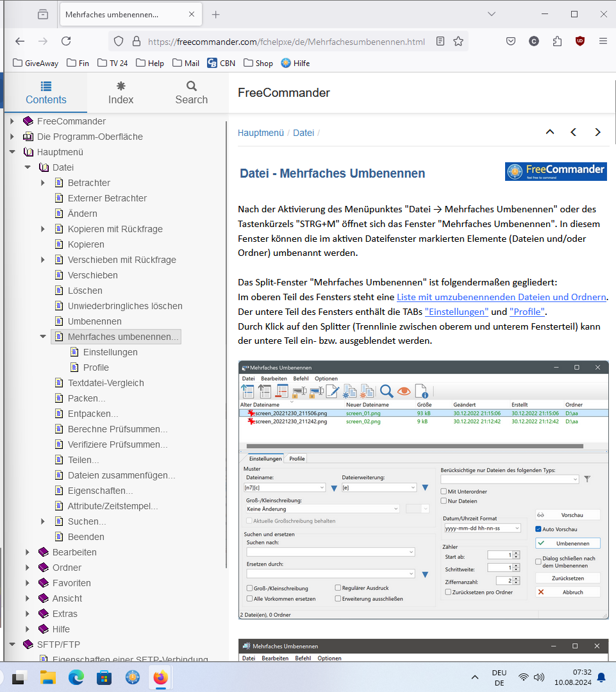This screenshot has width=616, height=692.
Task: Reload the page with refresh icon
Action: coord(66,42)
